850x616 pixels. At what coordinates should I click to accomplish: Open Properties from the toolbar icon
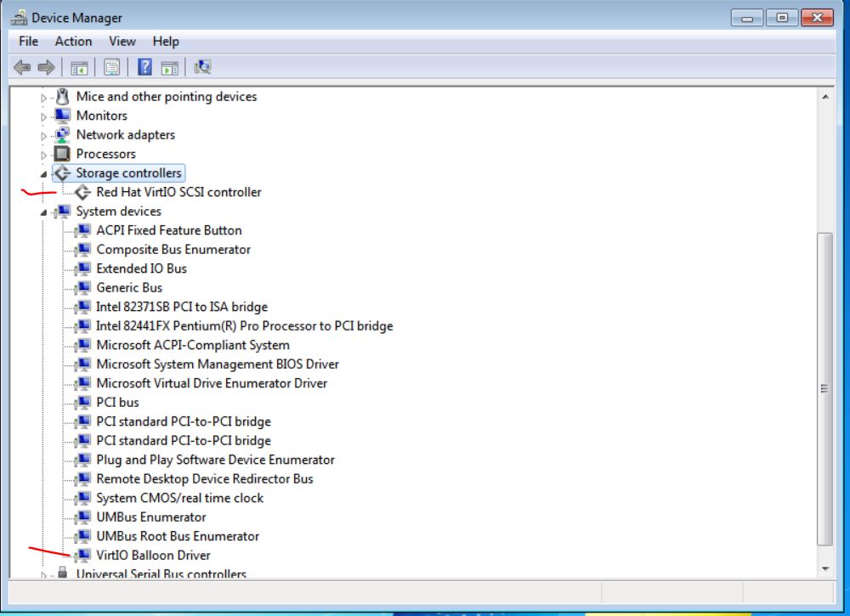click(x=111, y=67)
